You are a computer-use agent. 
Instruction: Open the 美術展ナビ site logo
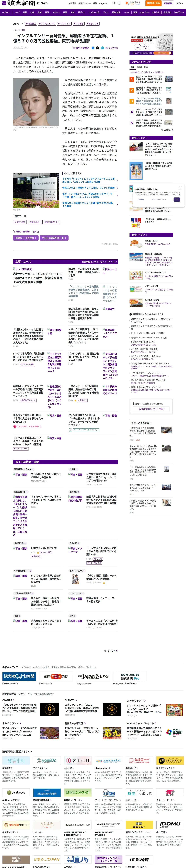[x=139, y=761]
